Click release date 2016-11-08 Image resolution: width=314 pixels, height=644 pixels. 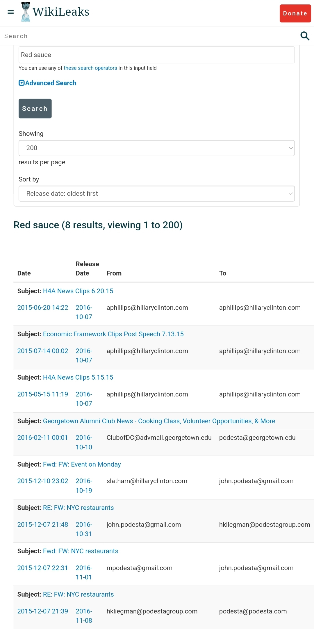[84, 616]
